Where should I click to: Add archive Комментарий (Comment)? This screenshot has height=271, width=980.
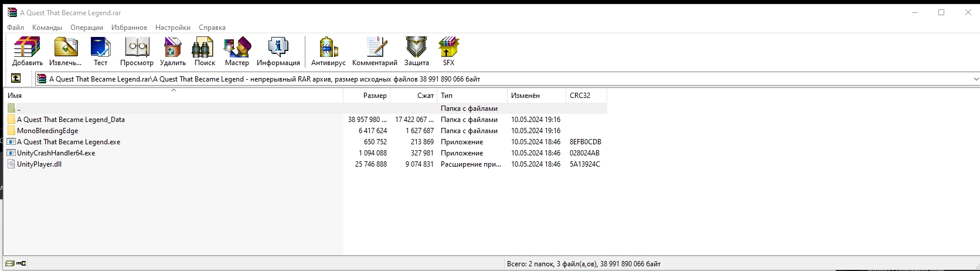(375, 51)
